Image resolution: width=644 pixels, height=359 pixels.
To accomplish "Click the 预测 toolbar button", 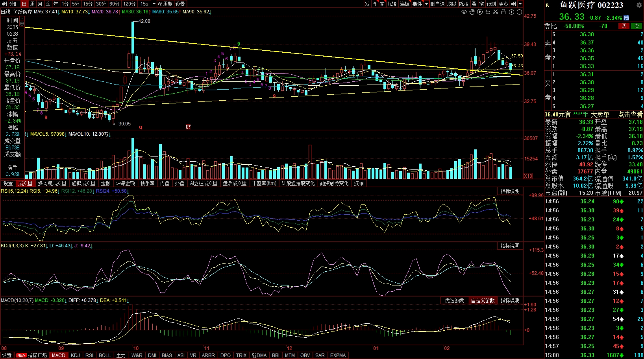I will click(x=491, y=4).
